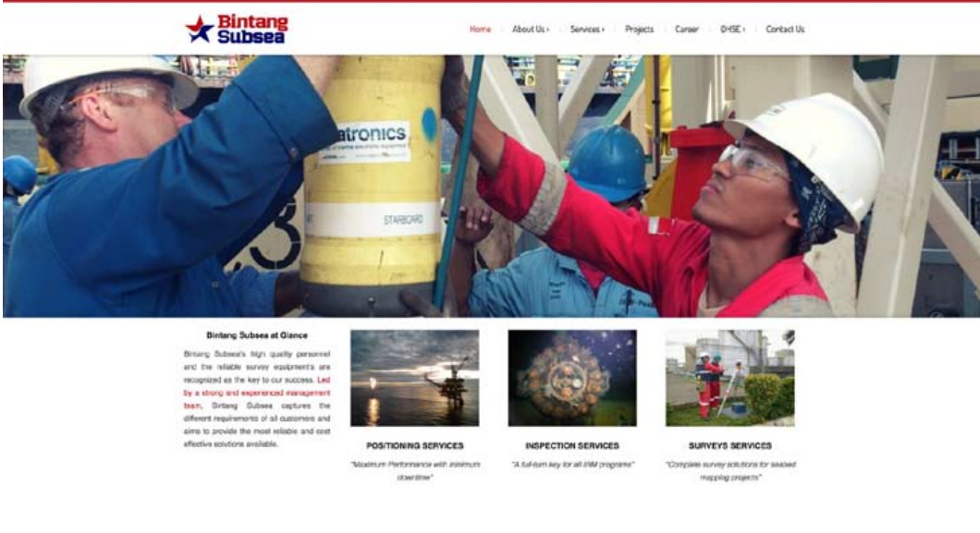980x533 pixels.
Task: Click the Bintang Subsea logo text
Action: (252, 30)
